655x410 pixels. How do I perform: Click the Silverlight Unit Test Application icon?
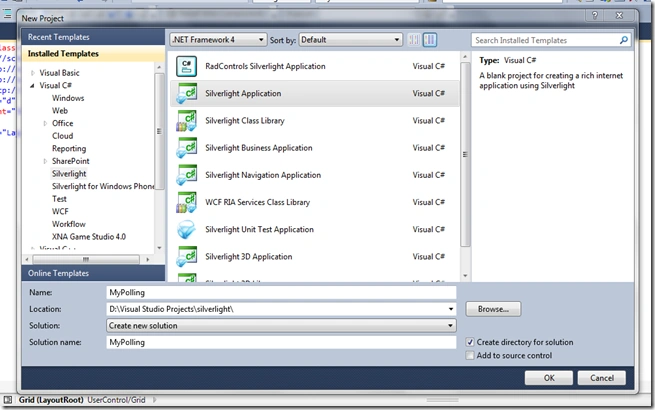186,229
